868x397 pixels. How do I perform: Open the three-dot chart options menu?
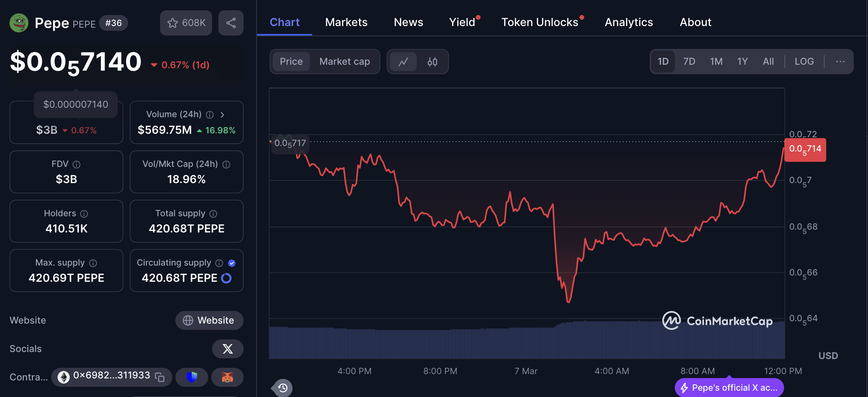[840, 62]
